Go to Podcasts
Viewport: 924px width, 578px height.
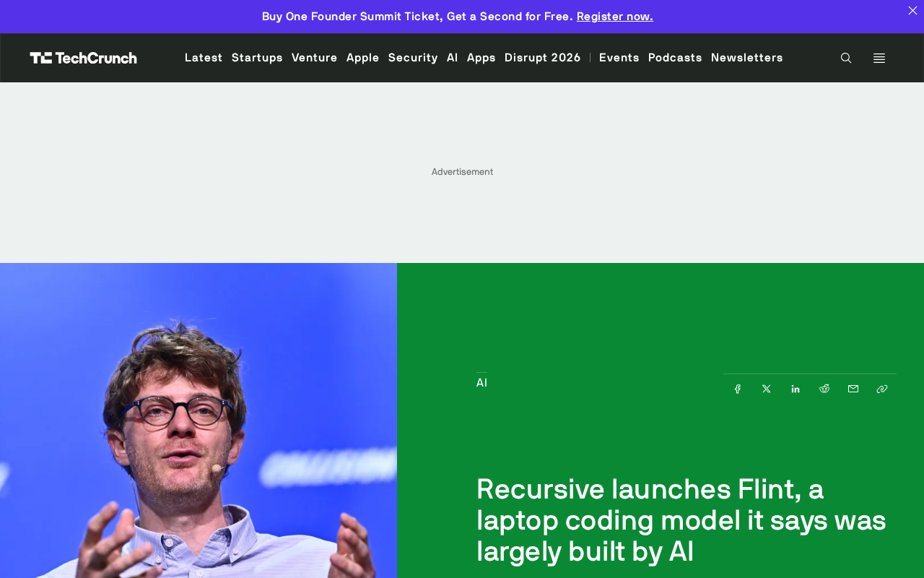point(675,58)
